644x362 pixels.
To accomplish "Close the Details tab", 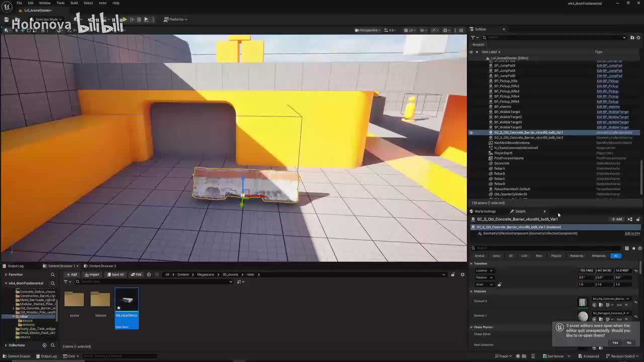I will point(544,211).
